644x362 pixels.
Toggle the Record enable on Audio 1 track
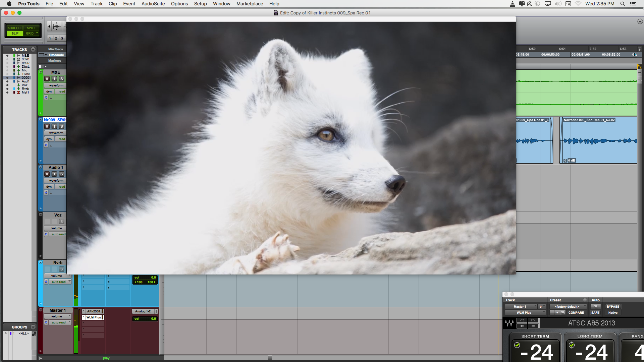(x=47, y=173)
